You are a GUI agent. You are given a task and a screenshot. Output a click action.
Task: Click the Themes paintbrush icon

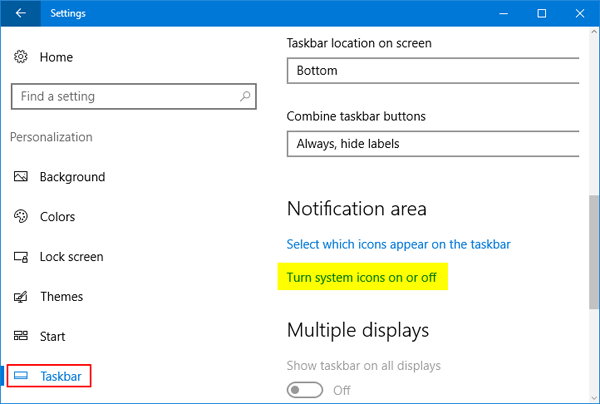pyautogui.click(x=21, y=297)
